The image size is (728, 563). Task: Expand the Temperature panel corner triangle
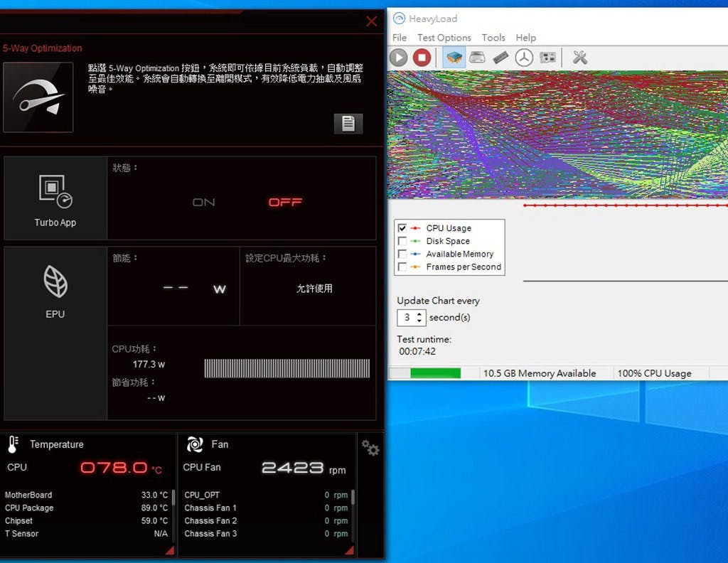coord(169,551)
